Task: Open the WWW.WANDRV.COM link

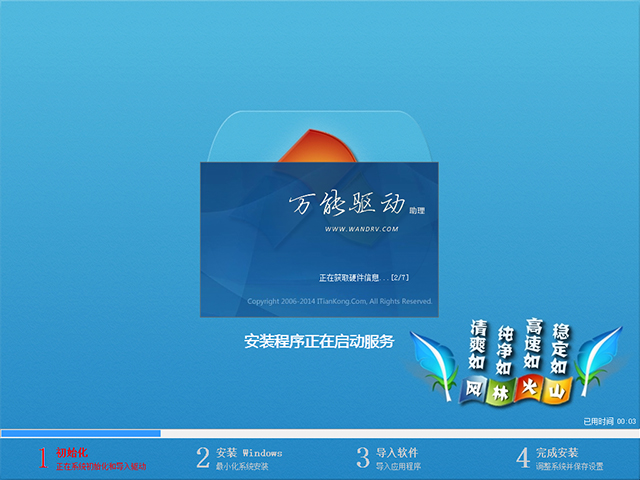Action: tap(362, 230)
